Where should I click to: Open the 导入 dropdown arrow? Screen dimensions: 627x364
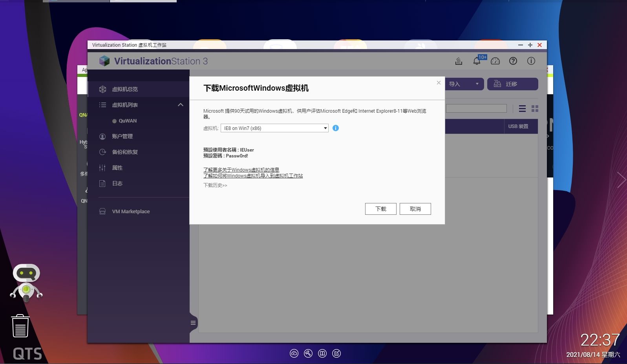[477, 84]
